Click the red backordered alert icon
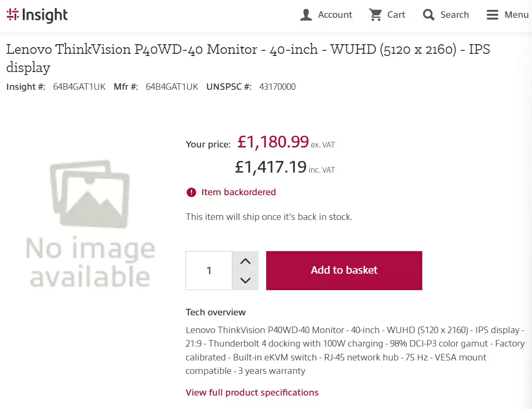The image size is (532, 409). click(191, 192)
